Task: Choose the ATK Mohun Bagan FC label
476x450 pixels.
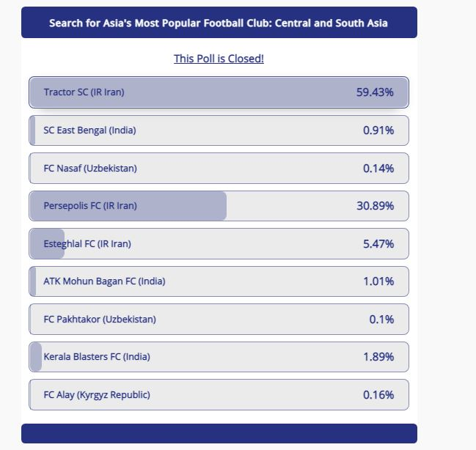Action: click(x=104, y=281)
